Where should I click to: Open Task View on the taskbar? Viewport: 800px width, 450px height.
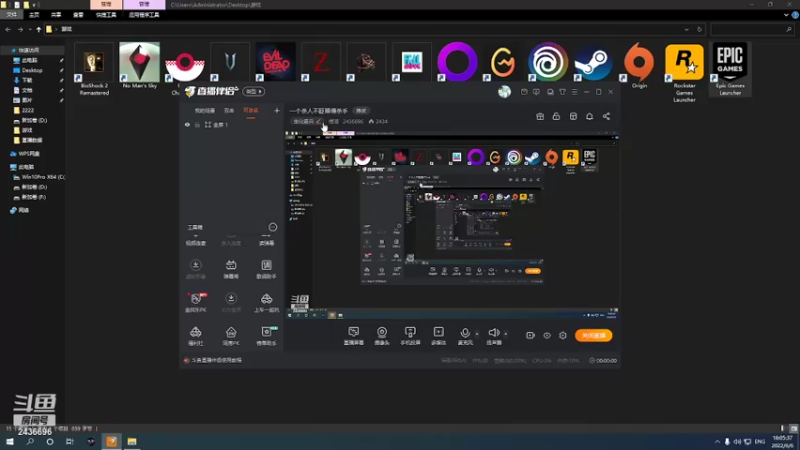(70, 442)
